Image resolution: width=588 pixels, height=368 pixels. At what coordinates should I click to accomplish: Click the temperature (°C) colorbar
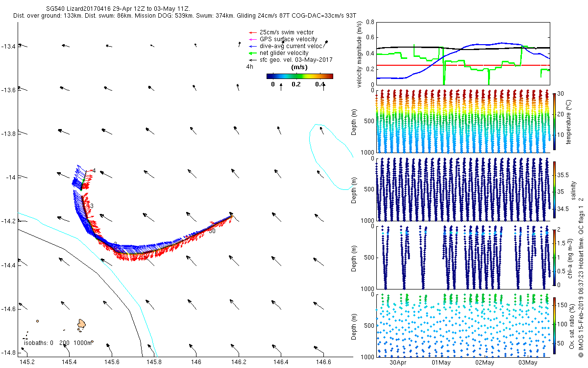point(554,121)
